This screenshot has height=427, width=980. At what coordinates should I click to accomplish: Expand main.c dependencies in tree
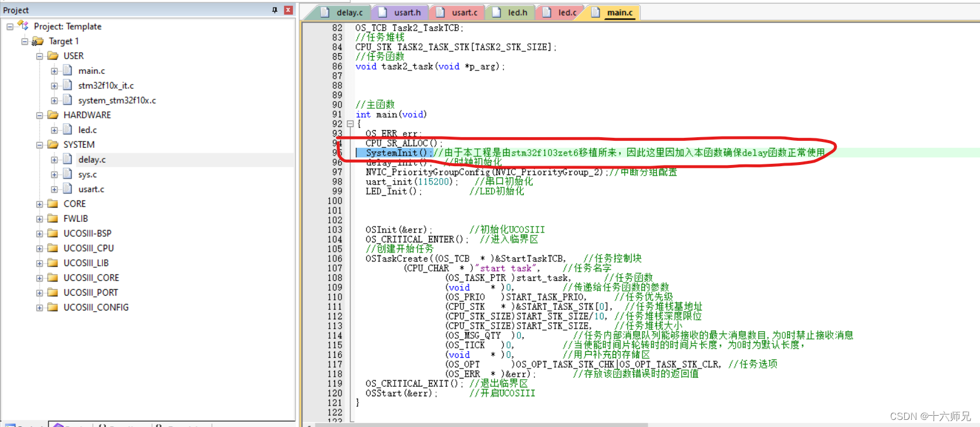pyautogui.click(x=54, y=71)
